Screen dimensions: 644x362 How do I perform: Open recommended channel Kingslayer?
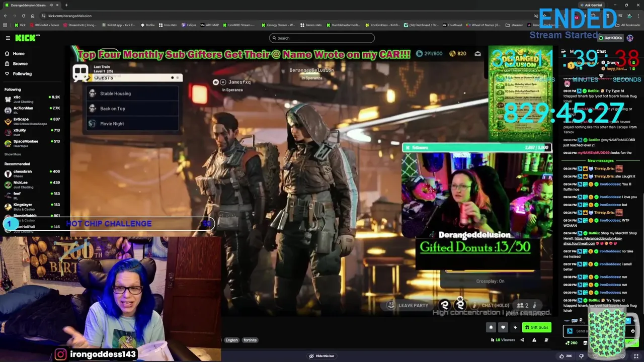pos(33,207)
